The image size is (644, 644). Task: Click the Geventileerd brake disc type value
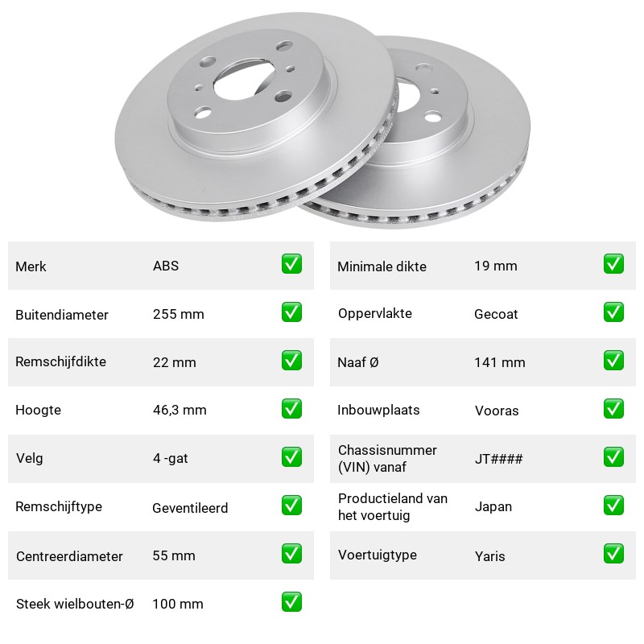click(190, 508)
